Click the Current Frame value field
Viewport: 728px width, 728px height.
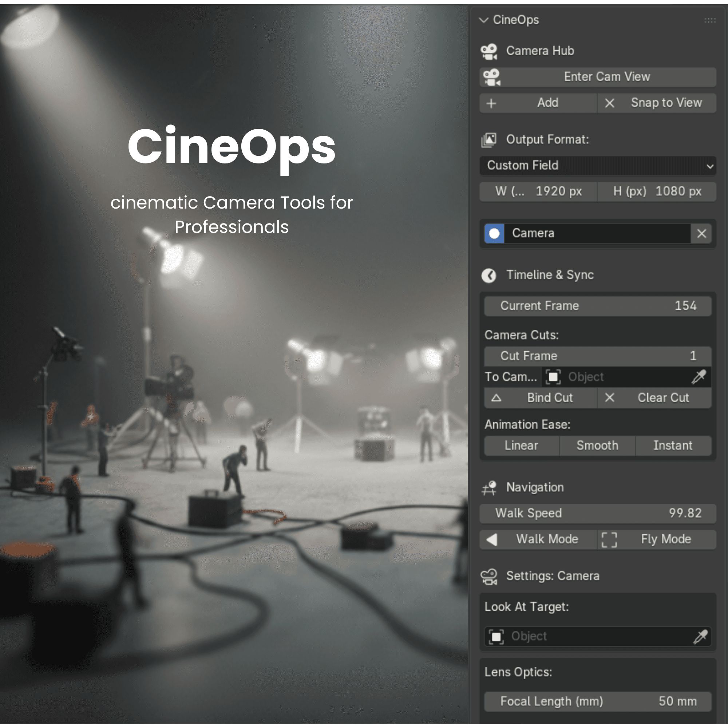tap(598, 306)
